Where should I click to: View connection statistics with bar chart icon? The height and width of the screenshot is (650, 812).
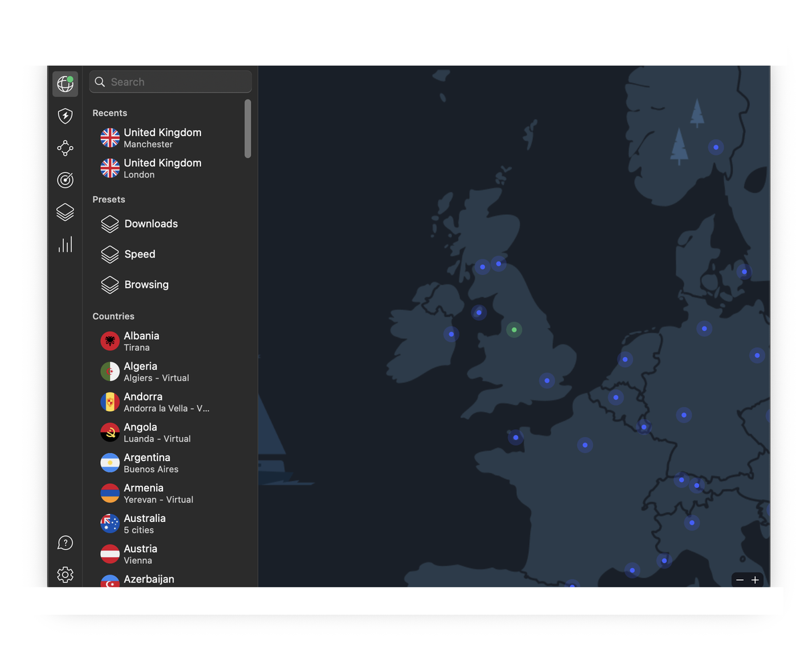[x=65, y=244]
